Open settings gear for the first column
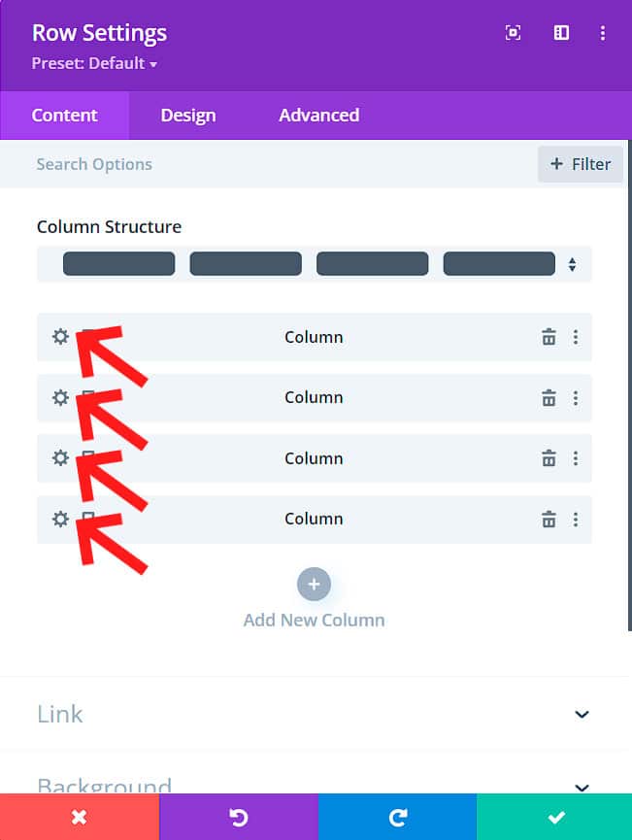This screenshot has height=840, width=632. tap(60, 337)
